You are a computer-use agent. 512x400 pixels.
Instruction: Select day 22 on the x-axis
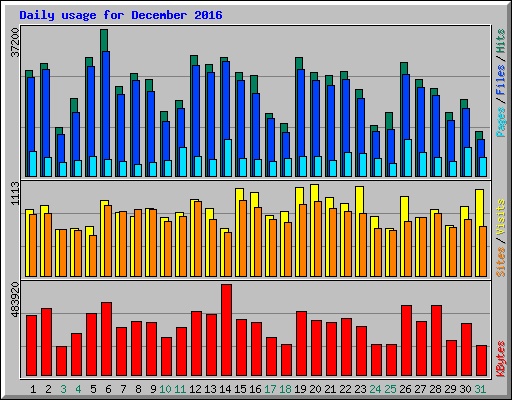(x=345, y=389)
